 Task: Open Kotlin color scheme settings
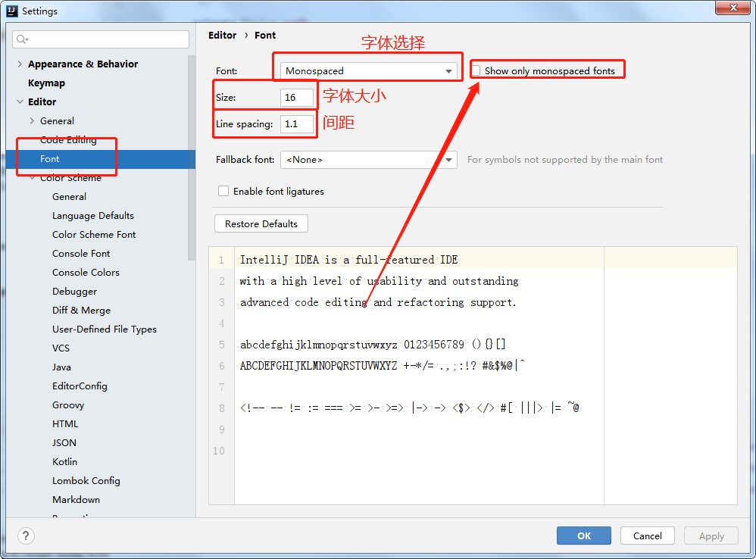(64, 461)
